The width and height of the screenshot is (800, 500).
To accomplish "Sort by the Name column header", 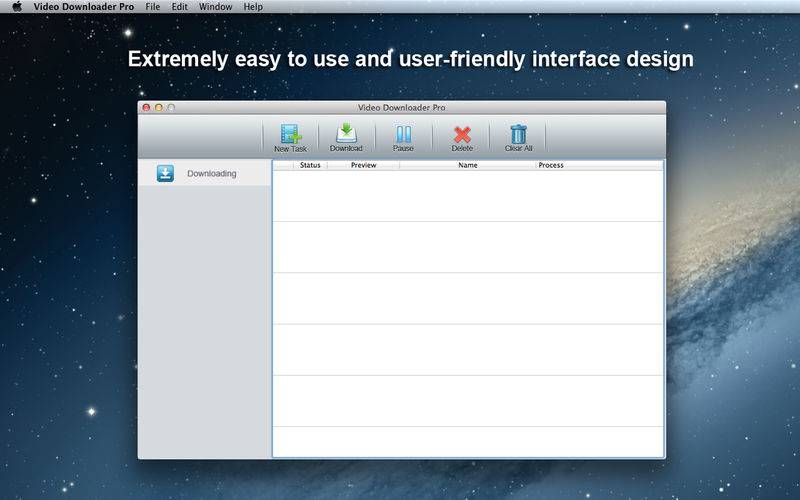I will click(x=467, y=165).
